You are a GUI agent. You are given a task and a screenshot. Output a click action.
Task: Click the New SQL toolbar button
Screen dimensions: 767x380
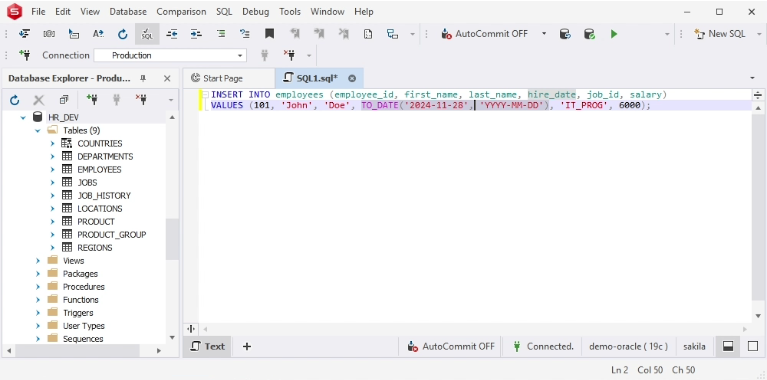click(720, 34)
